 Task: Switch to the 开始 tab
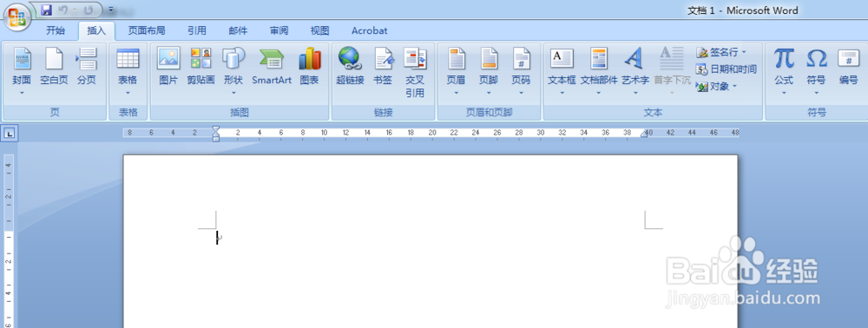coord(56,30)
